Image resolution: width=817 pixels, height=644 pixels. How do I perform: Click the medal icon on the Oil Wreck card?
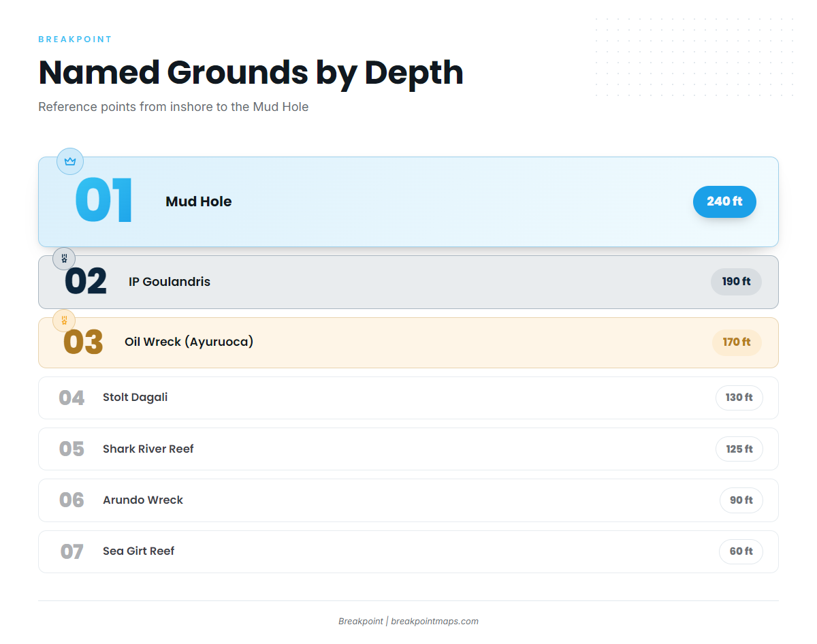coord(64,321)
